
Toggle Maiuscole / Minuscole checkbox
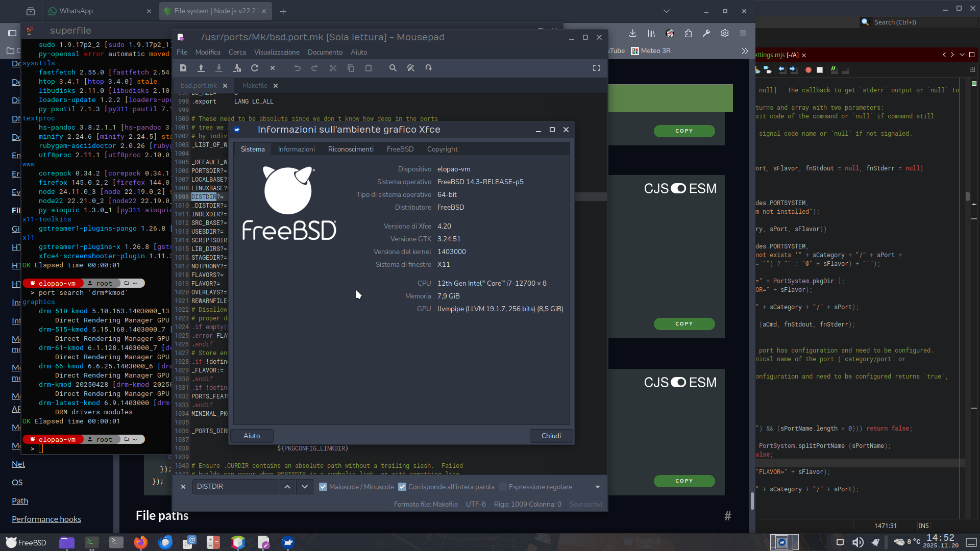pyautogui.click(x=323, y=487)
